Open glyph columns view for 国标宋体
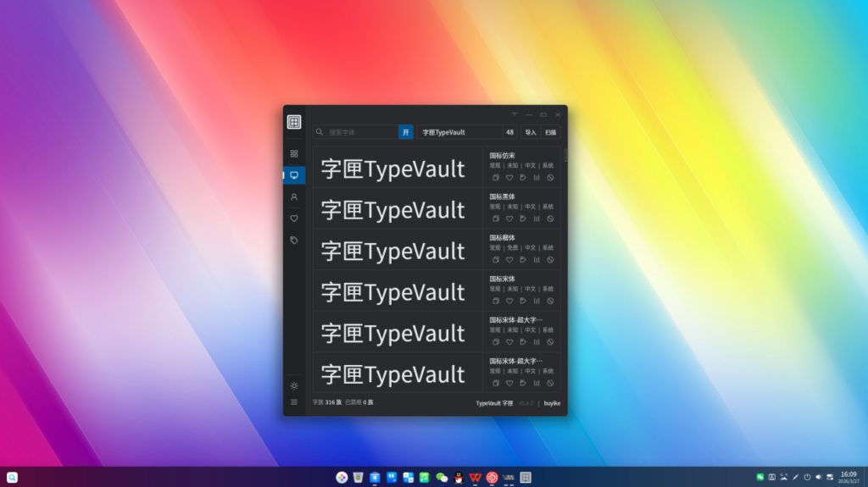The height and width of the screenshot is (487, 868). pyautogui.click(x=537, y=301)
